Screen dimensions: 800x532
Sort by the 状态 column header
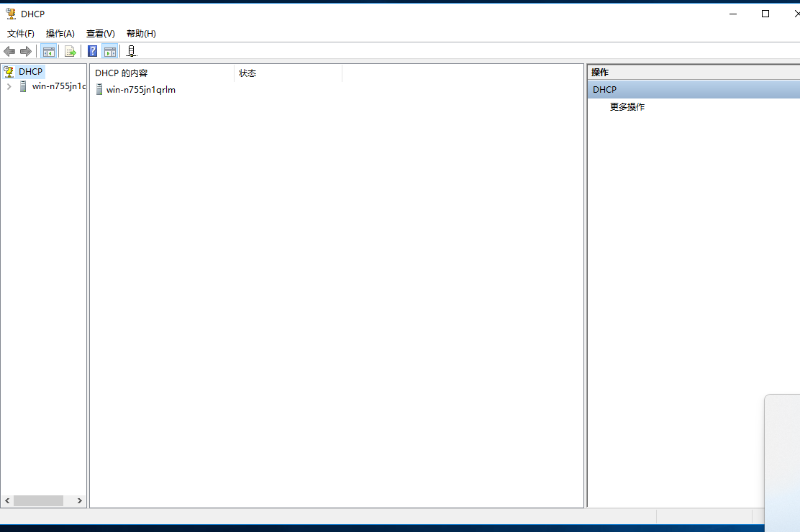tap(288, 73)
